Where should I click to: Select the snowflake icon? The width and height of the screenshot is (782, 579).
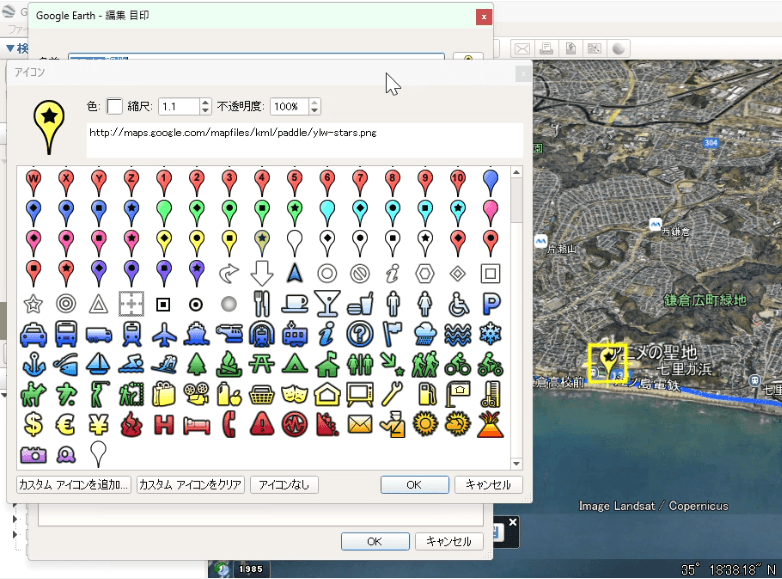click(490, 334)
